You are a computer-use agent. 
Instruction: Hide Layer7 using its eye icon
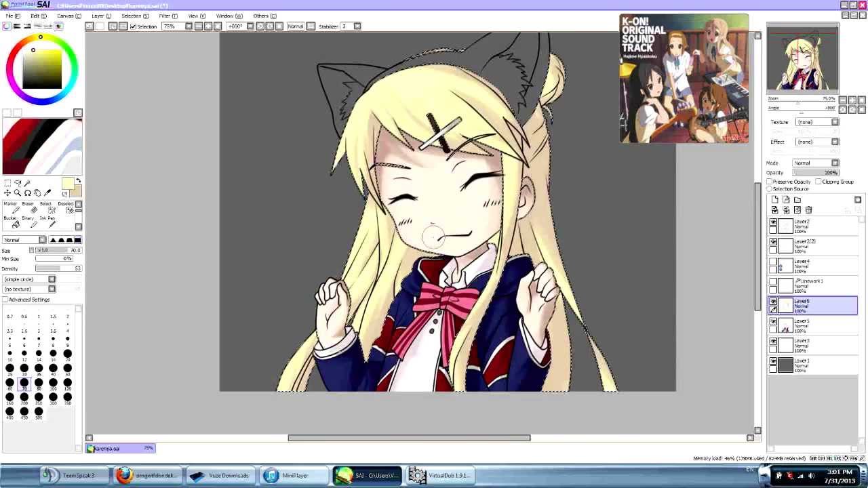coord(773,222)
